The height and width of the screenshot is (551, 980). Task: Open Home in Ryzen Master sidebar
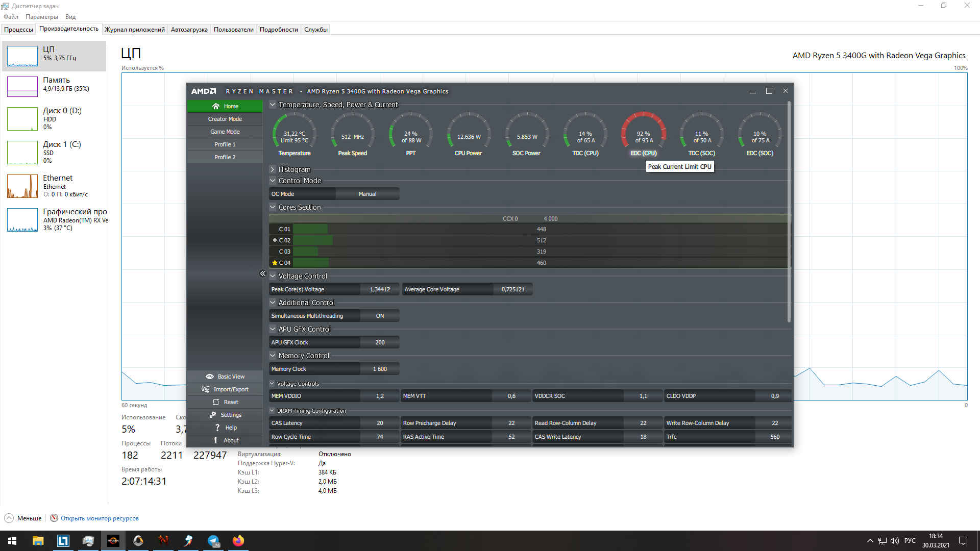click(225, 106)
